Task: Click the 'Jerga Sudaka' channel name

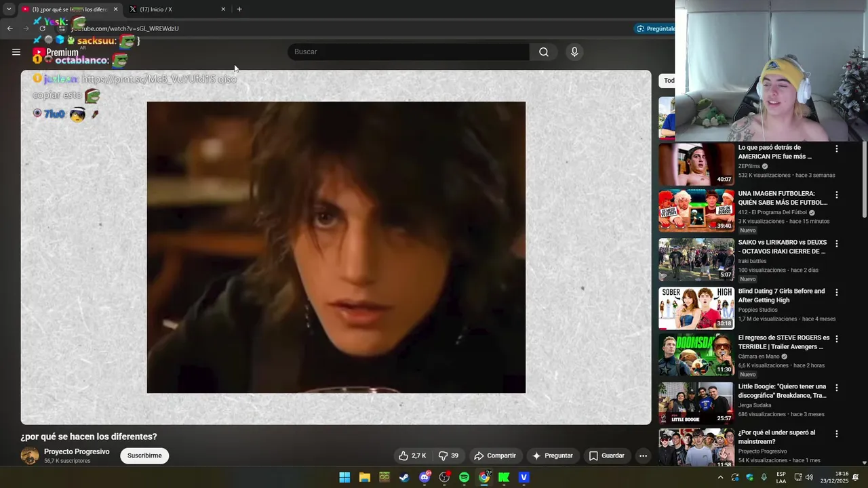Action: tap(755, 405)
